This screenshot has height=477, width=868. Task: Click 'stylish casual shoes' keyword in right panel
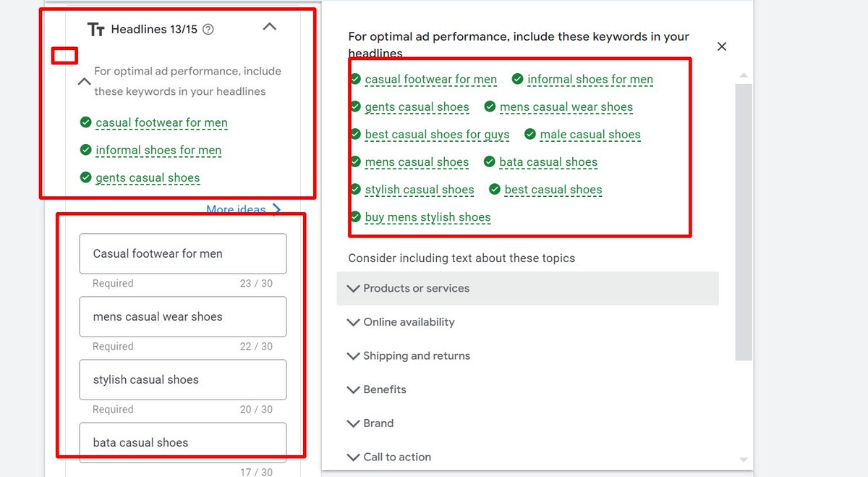420,189
